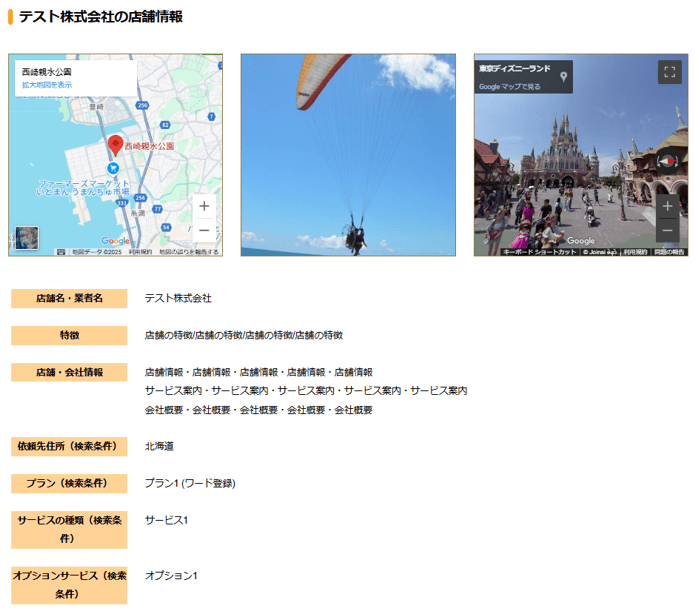
Task: Select the 店舗情報・店舗情報 line
Action: click(x=258, y=372)
